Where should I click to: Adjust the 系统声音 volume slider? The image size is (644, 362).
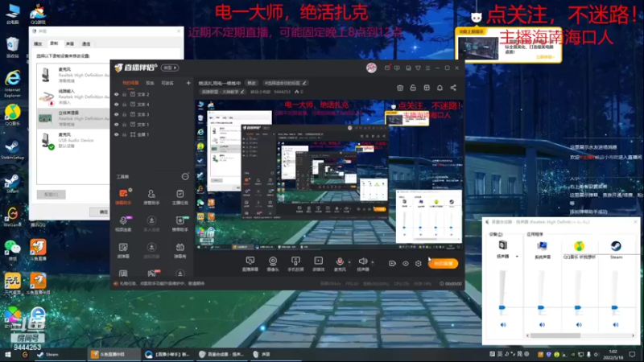coord(541,307)
